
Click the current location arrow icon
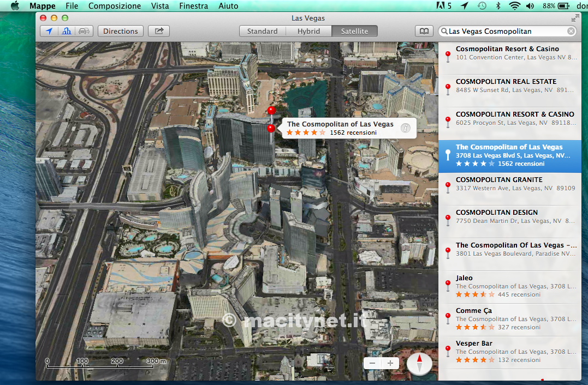click(49, 31)
